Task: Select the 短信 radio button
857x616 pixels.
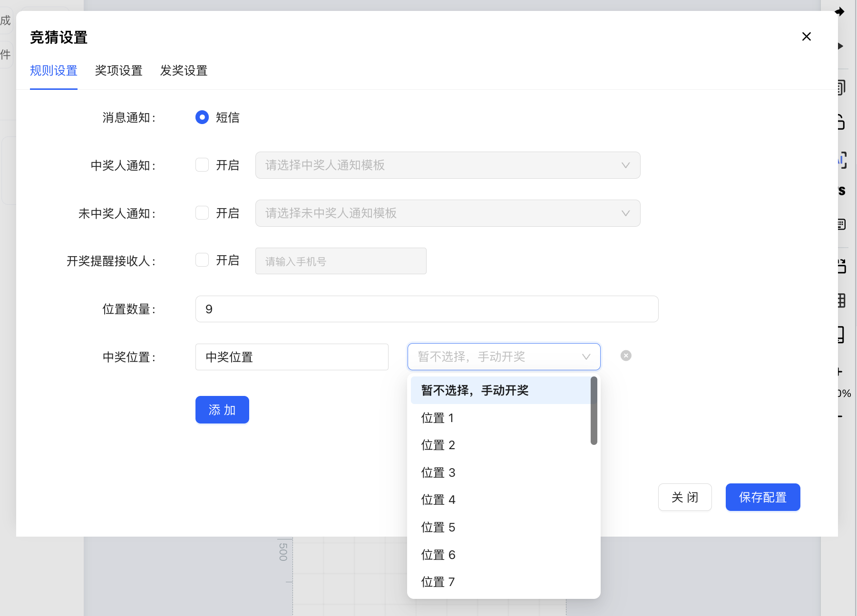Action: [202, 117]
